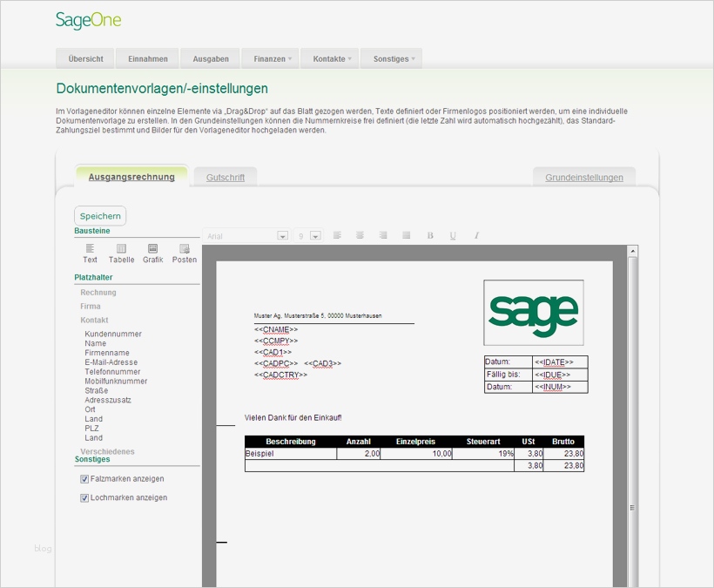
Task: Select the Firmenname placeholder
Action: [x=107, y=353]
